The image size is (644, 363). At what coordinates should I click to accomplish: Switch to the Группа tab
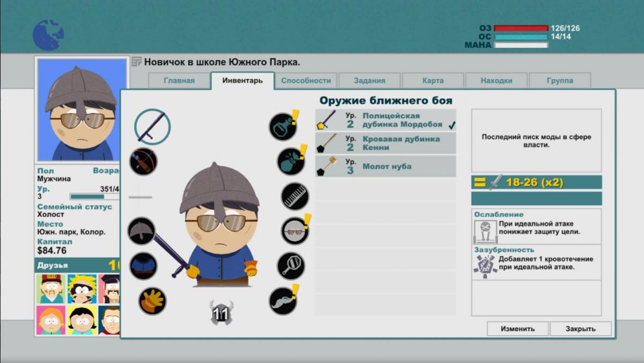pyautogui.click(x=560, y=81)
